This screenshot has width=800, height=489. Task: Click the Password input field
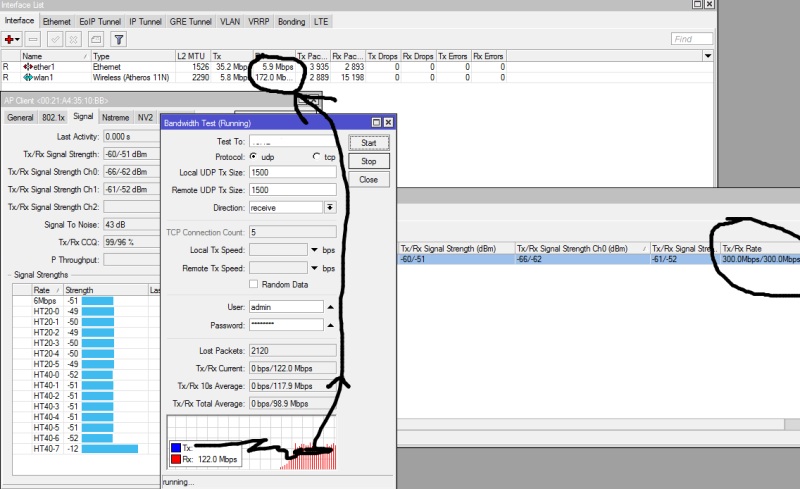(x=286, y=325)
